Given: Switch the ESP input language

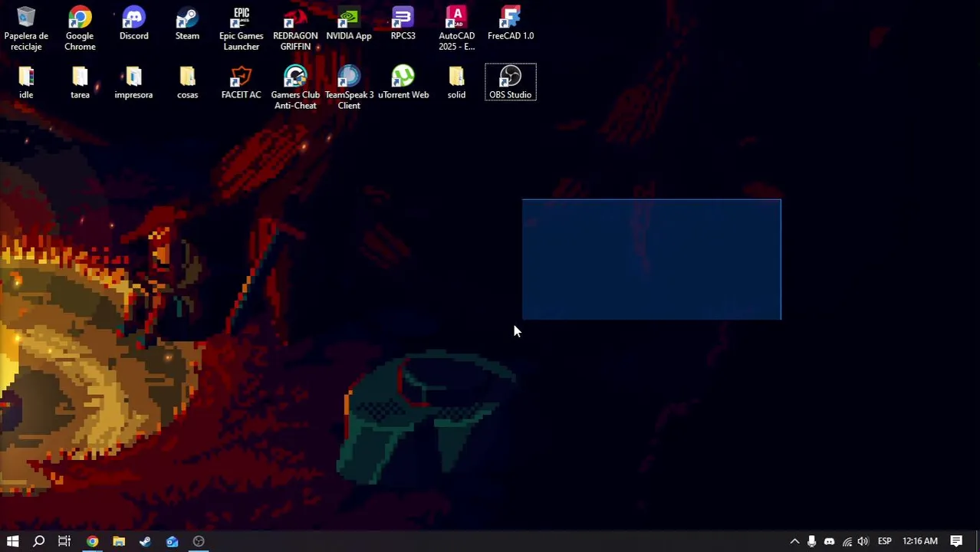Looking at the screenshot, I should pos(884,541).
